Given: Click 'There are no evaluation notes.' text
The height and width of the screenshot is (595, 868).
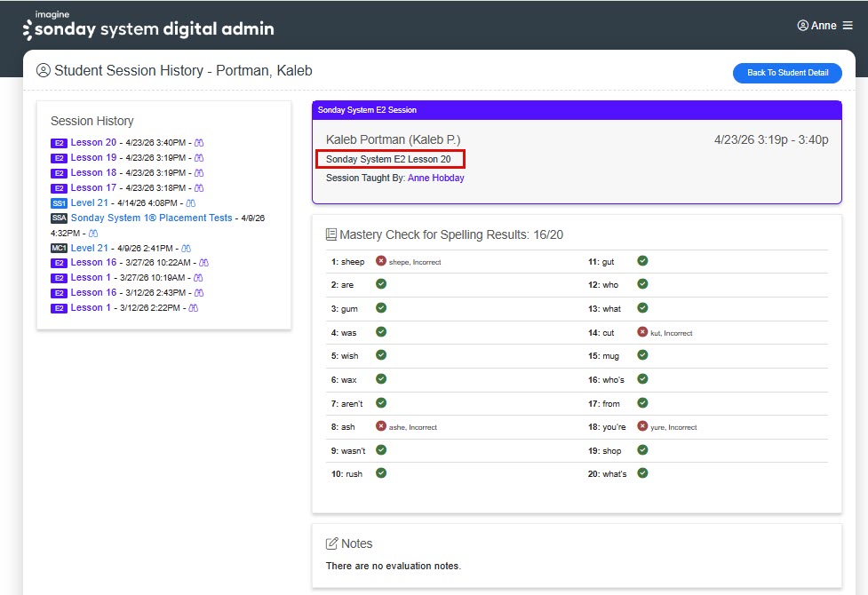Looking at the screenshot, I should tap(393, 566).
